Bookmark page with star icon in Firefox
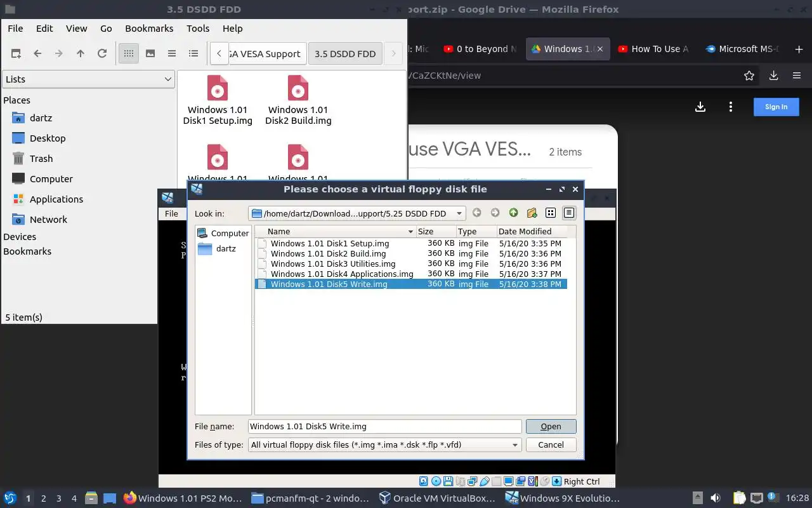 [x=749, y=76]
